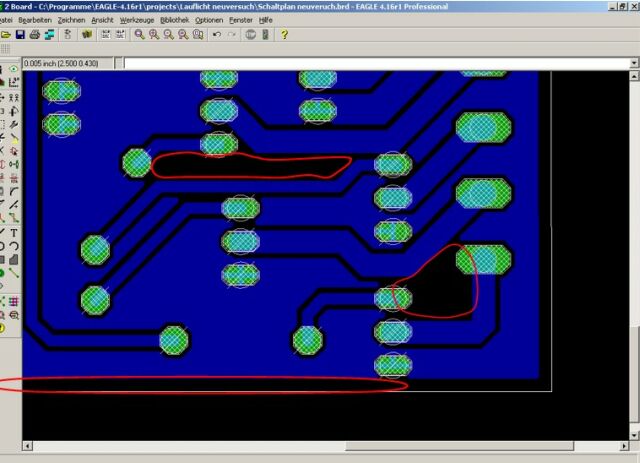Select the Text tool

(x=14, y=233)
